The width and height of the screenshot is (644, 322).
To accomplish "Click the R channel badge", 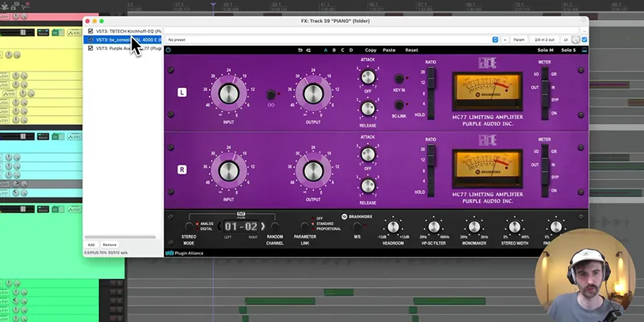I will point(182,170).
